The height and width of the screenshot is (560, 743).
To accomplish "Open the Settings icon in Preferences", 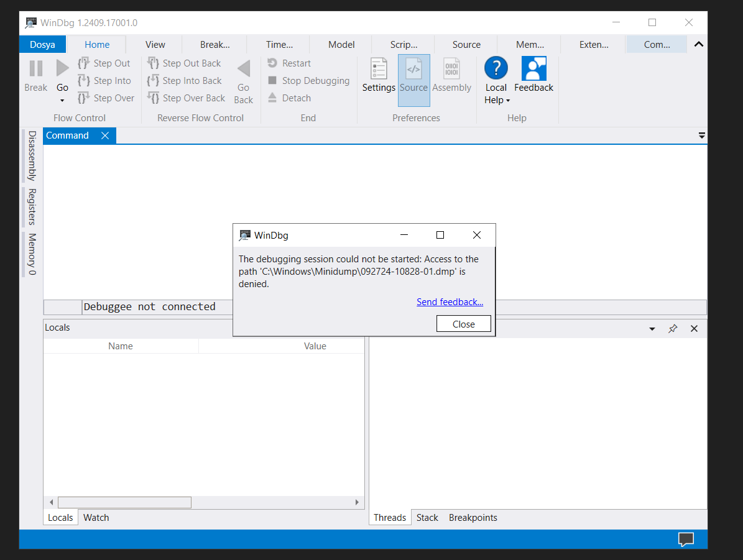I will pyautogui.click(x=379, y=69).
